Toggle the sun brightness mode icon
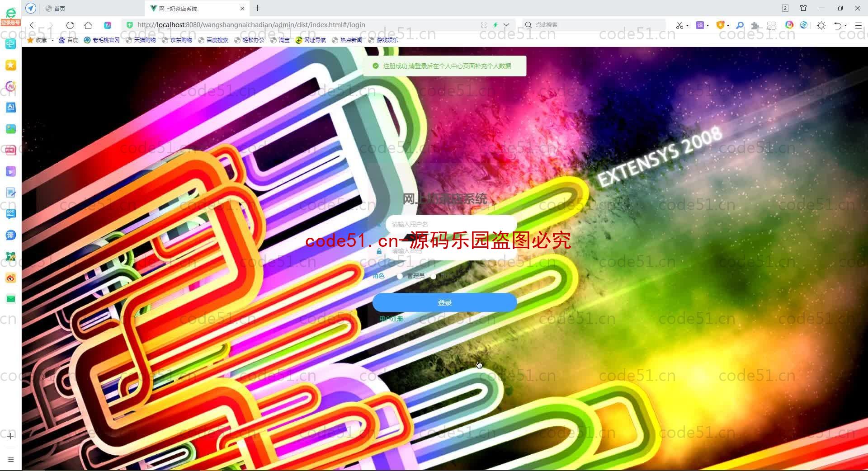The image size is (868, 471). tap(821, 25)
